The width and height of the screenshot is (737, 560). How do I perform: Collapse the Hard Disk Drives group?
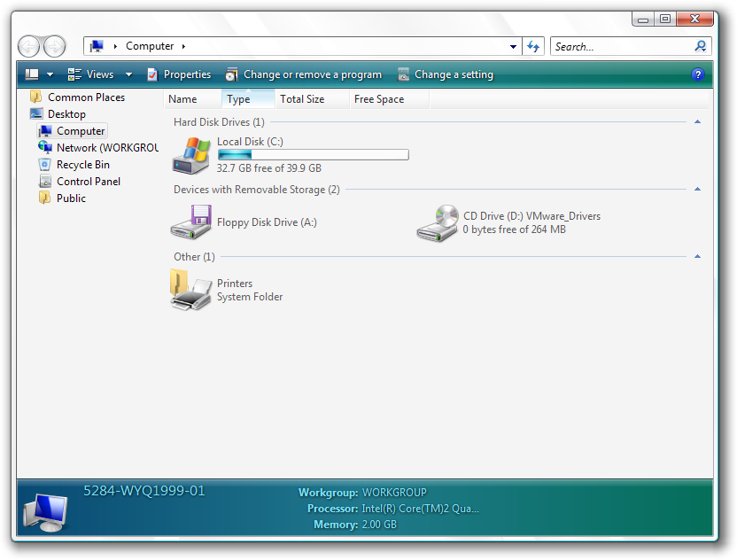(697, 121)
